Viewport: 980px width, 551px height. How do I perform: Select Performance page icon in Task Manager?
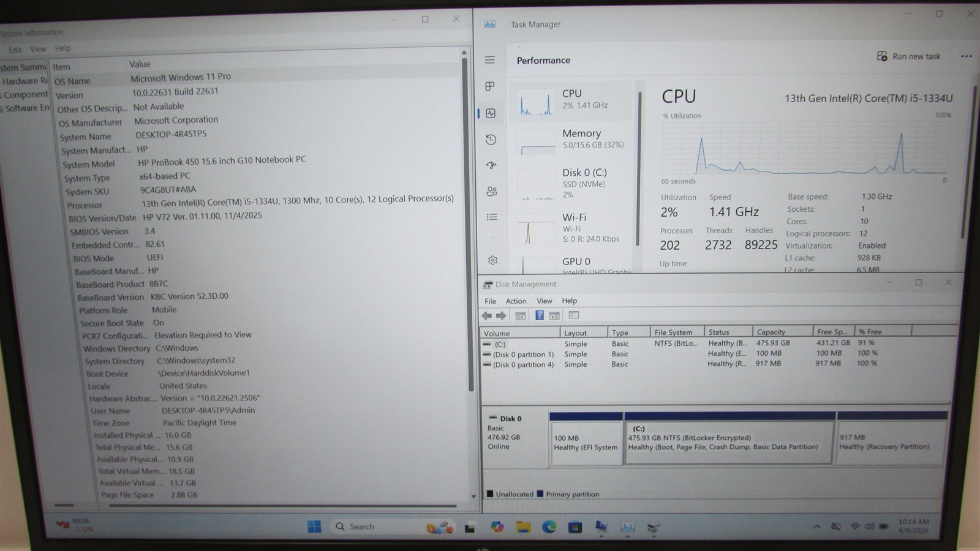491,113
